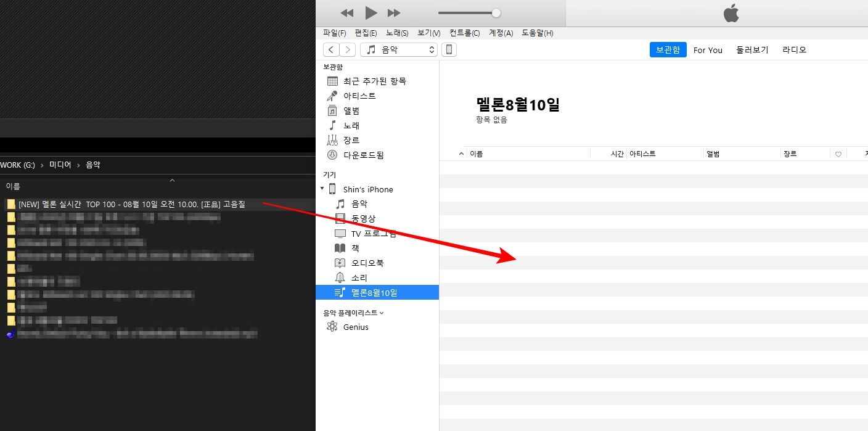The height and width of the screenshot is (431, 868).
Task: Select the [NEW] 멜론 실시간 TOP 100 folder
Action: pyautogui.click(x=131, y=204)
